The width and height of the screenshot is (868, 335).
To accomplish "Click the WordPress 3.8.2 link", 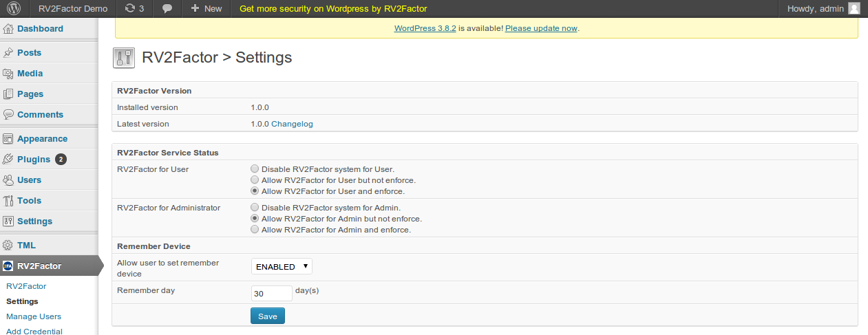I will pos(425,28).
